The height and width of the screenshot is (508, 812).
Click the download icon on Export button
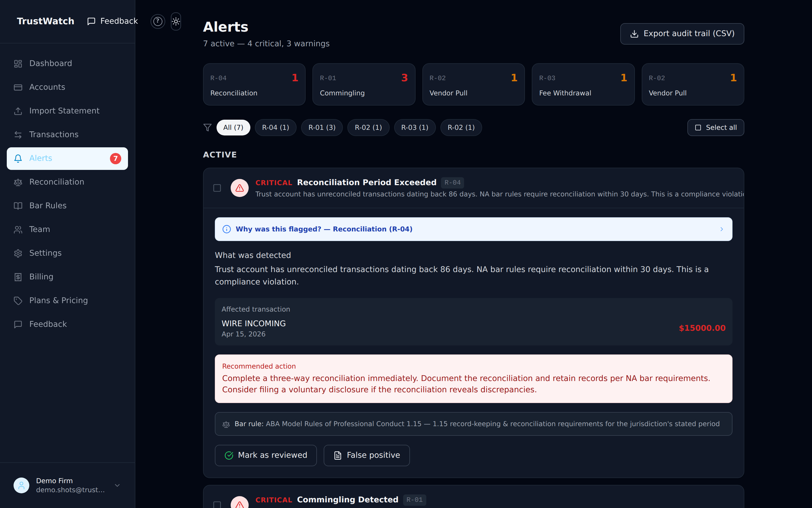pyautogui.click(x=634, y=34)
